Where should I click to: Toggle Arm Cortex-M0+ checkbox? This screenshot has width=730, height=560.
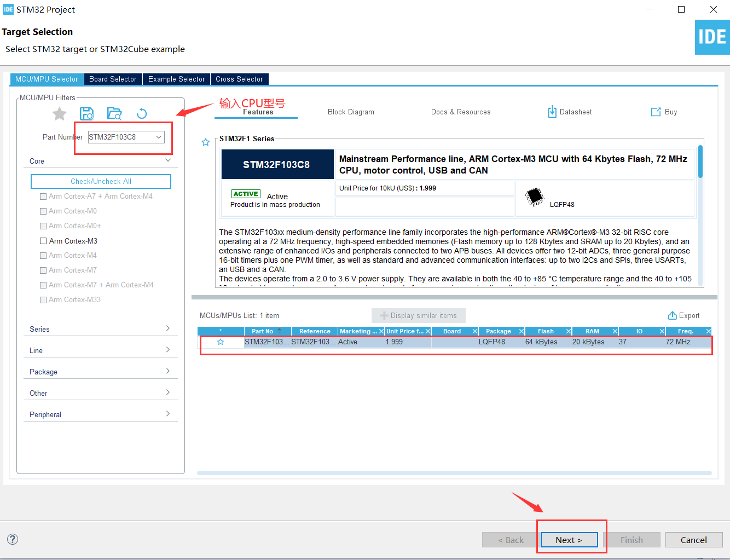tap(43, 226)
